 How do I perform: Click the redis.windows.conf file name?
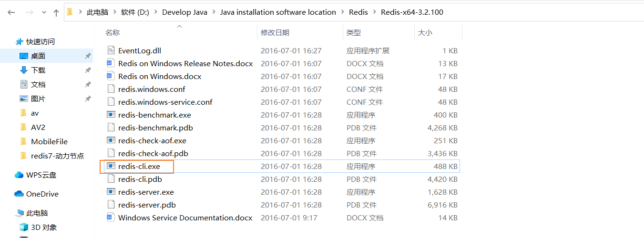152,89
